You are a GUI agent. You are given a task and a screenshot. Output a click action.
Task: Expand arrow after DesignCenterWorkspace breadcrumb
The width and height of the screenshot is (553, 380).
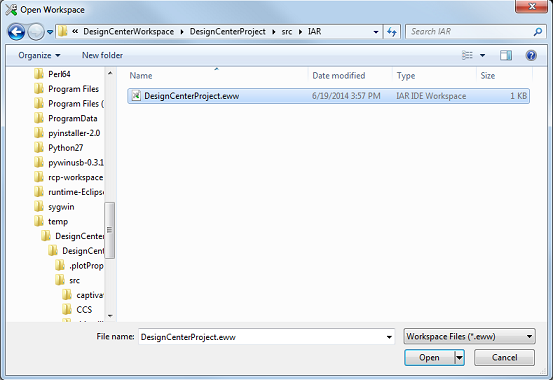pos(182,32)
